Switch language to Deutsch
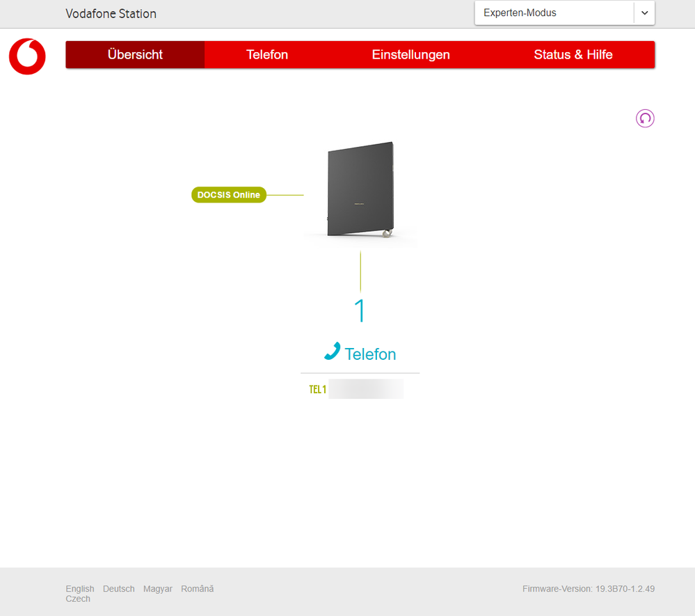Image resolution: width=695 pixels, height=616 pixels. point(118,588)
